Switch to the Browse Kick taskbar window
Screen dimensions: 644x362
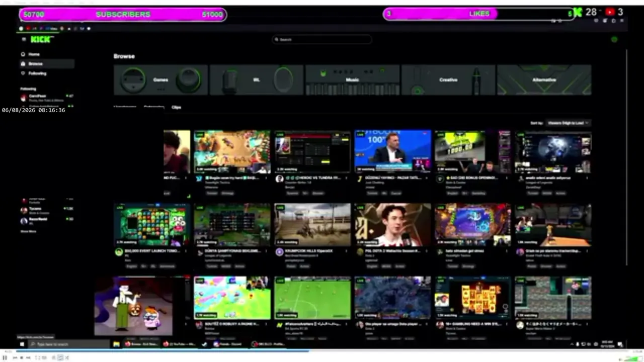tap(141, 344)
